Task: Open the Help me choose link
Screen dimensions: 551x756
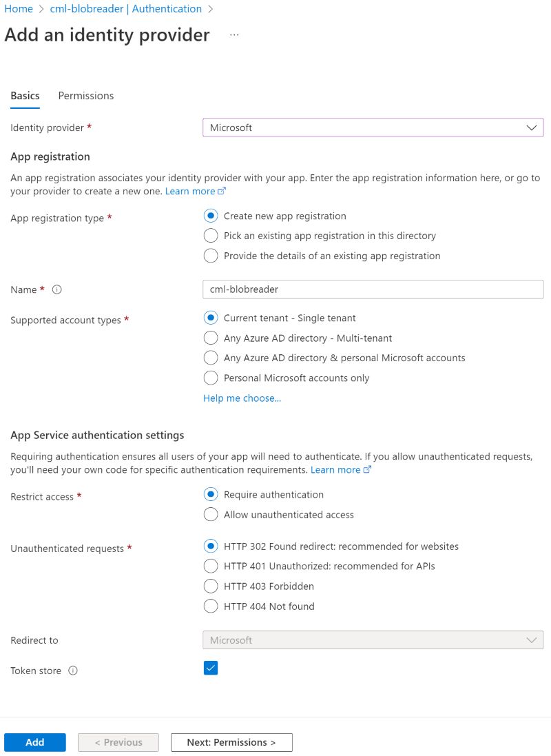Action: tap(242, 398)
